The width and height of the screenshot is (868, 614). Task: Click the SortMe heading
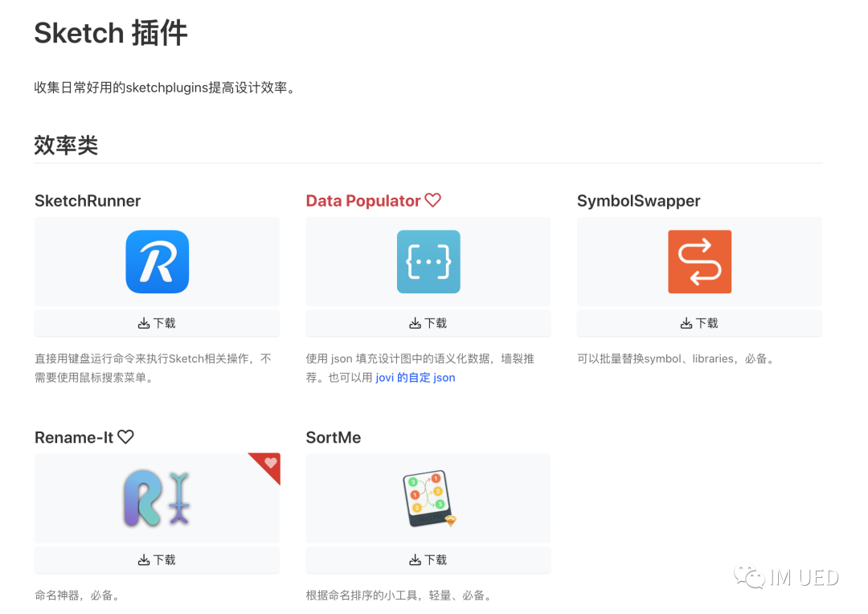tap(334, 438)
